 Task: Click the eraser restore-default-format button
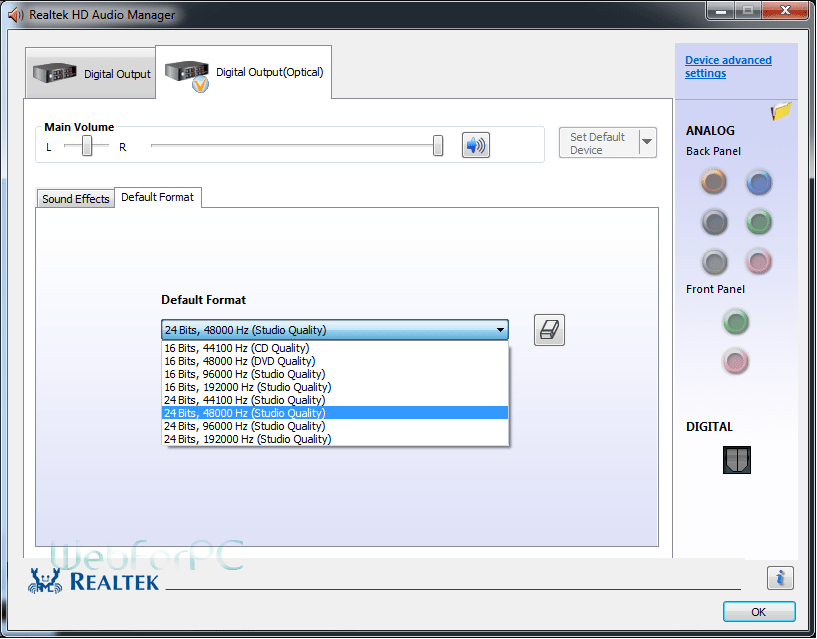pos(549,330)
